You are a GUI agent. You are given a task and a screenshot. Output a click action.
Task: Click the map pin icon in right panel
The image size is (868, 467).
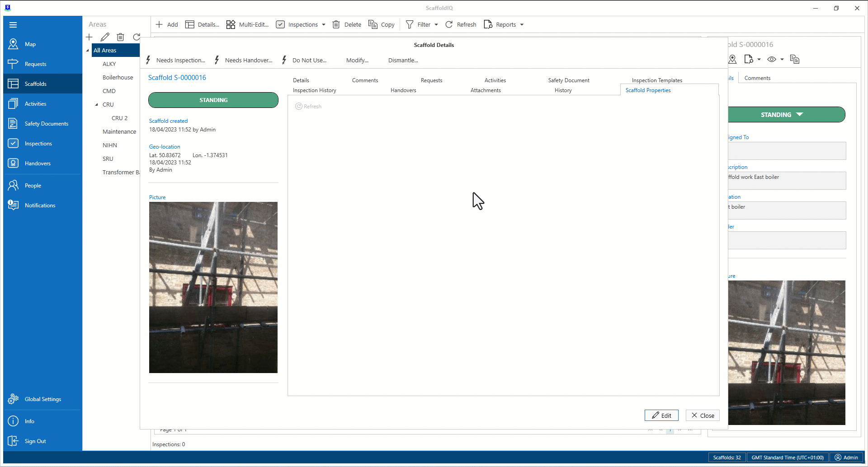point(733,59)
